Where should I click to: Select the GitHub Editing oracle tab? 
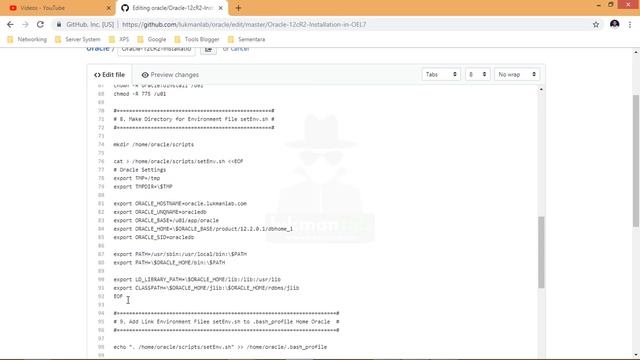click(x=172, y=8)
